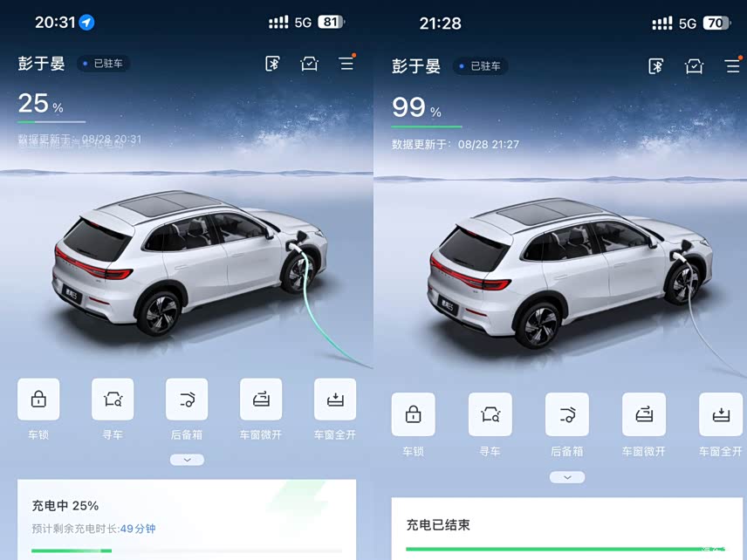This screenshot has width=747, height=560.
Task: Tap the find car icon in left screenshot
Action: tap(113, 399)
